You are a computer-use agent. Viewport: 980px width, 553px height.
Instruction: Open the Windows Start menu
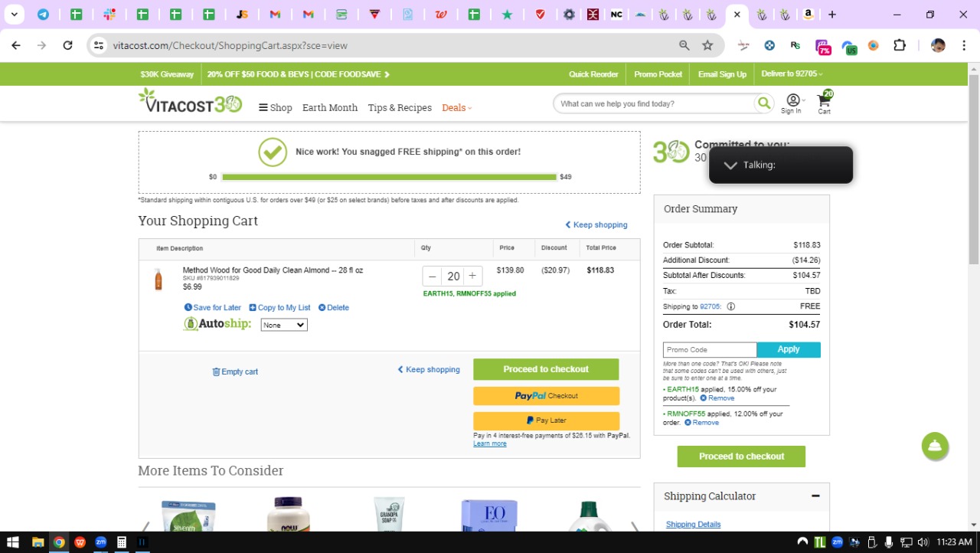coord(13,542)
